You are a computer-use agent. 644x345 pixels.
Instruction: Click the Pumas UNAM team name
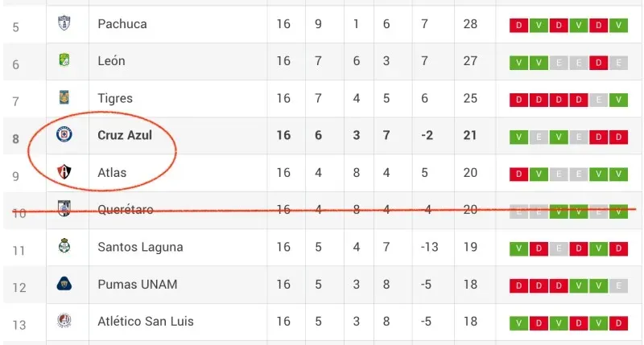coord(138,284)
